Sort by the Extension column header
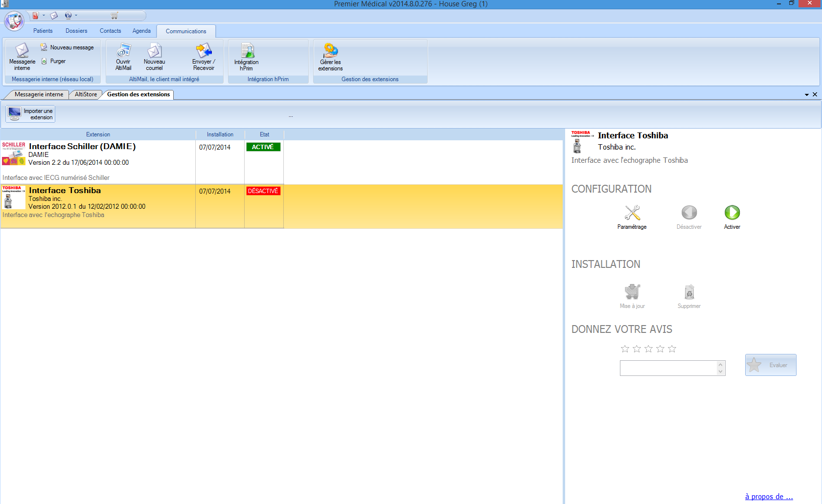 click(x=98, y=134)
